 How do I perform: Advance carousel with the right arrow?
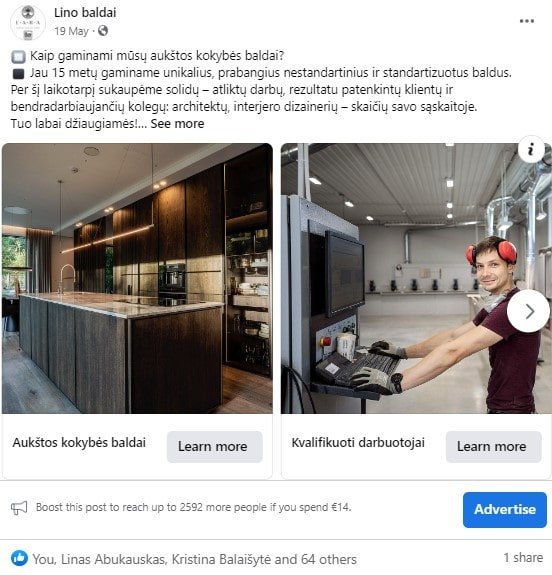pyautogui.click(x=529, y=311)
